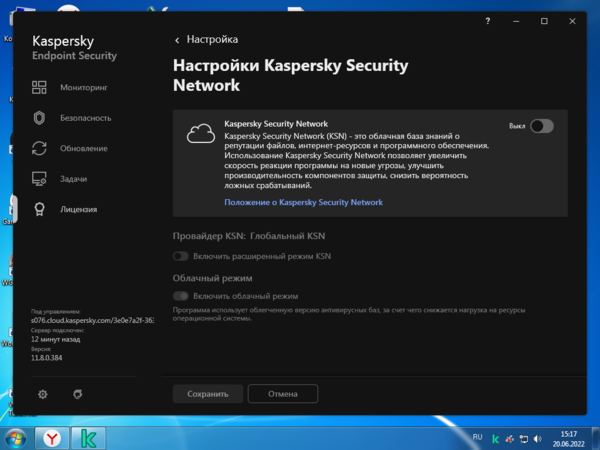Click the taskbar clock showing 15:17
Viewport: 600px width, 450px height.
click(x=568, y=438)
